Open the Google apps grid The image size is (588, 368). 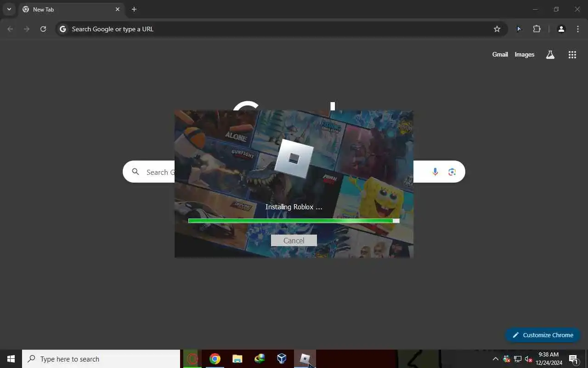pos(572,55)
